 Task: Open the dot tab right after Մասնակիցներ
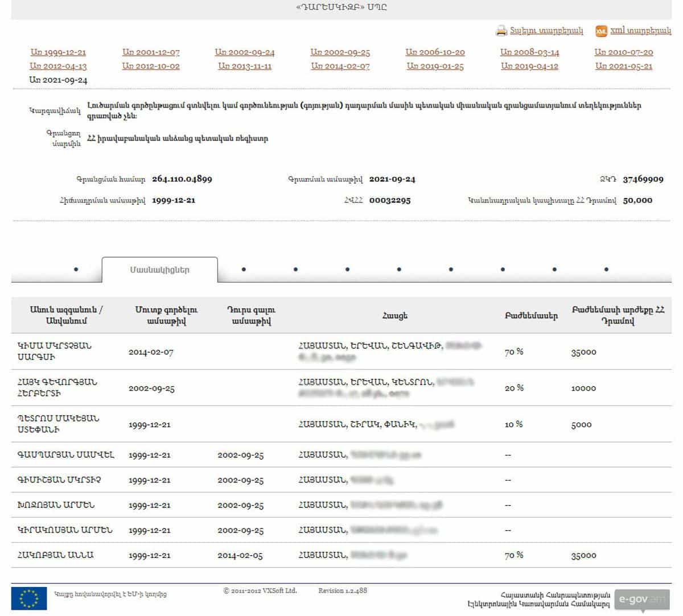click(244, 270)
